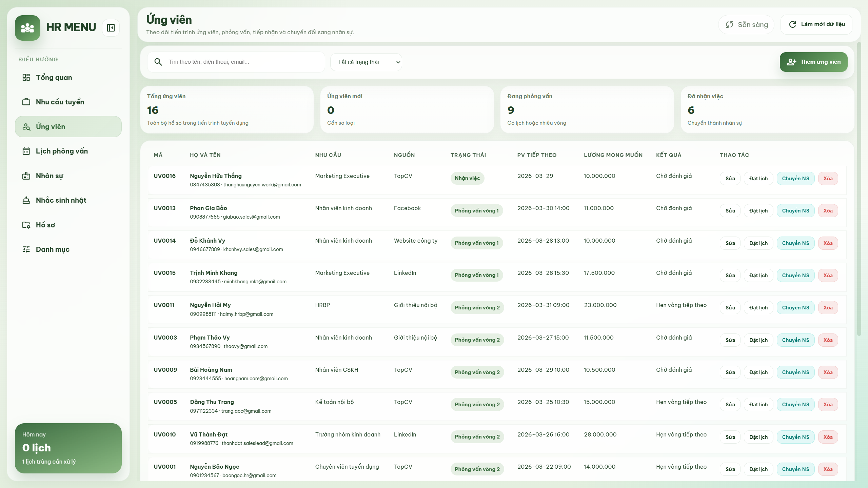
Task: Click the refresh icon on Làm mới dữ liệu
Action: 793,24
